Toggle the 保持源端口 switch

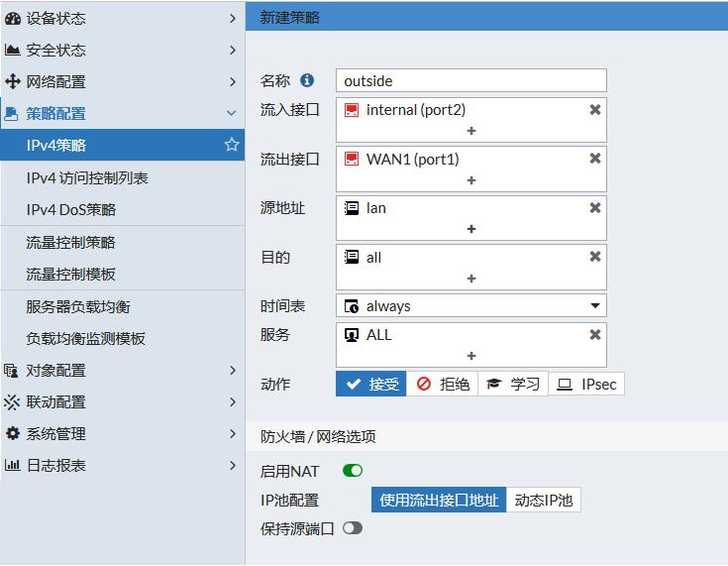tap(353, 528)
